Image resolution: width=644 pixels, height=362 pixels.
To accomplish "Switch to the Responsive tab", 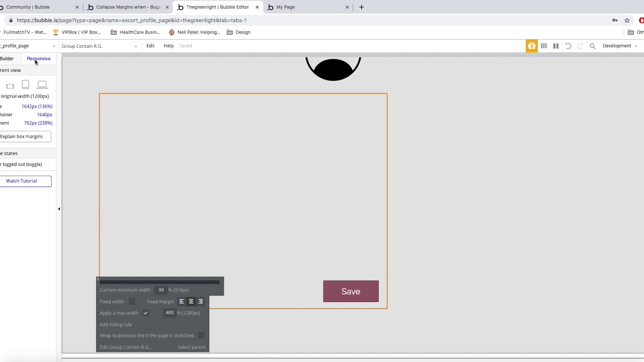I will (x=39, y=59).
